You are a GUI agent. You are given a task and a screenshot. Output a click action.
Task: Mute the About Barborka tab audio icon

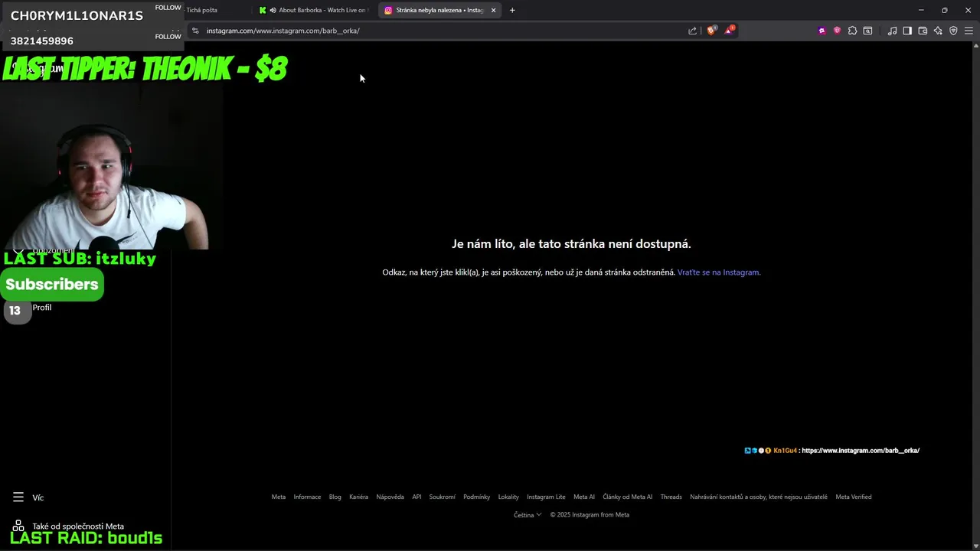[x=273, y=10]
